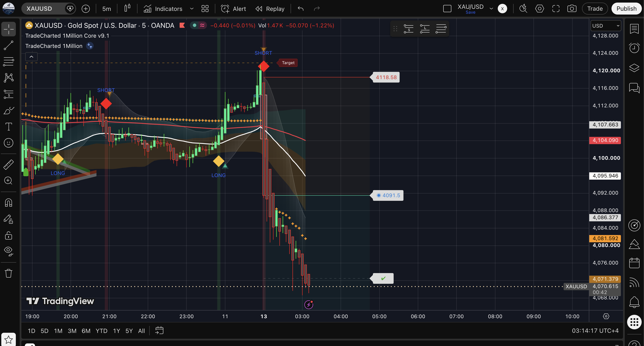Select the long position tool in floating toolbar
This screenshot has height=346, width=644.
click(425, 29)
